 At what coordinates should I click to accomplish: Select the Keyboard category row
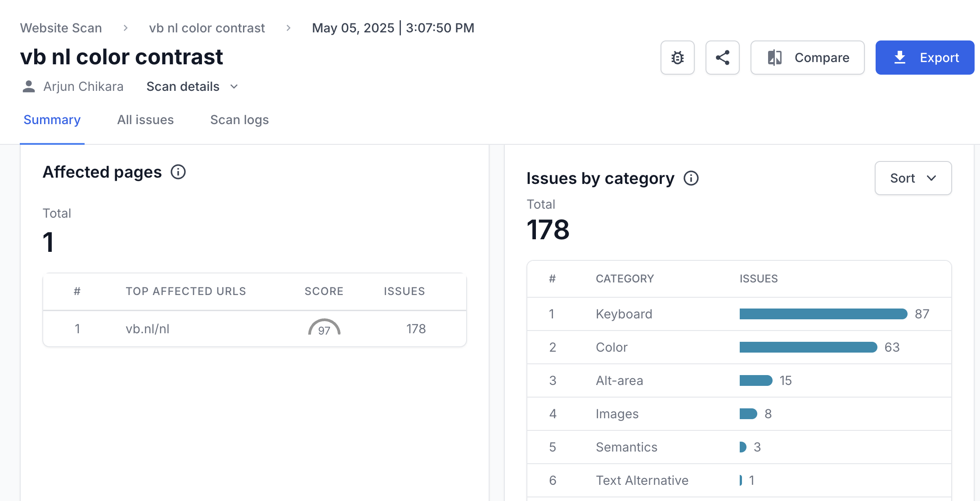[624, 314]
